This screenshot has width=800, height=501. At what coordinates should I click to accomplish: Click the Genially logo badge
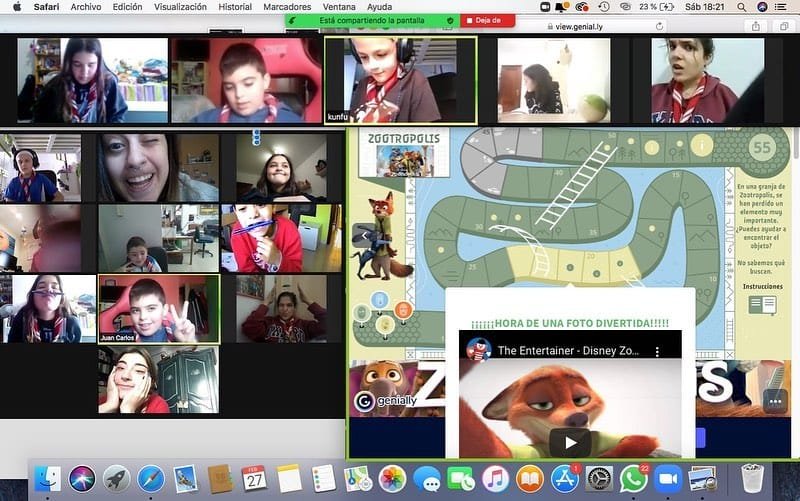366,400
